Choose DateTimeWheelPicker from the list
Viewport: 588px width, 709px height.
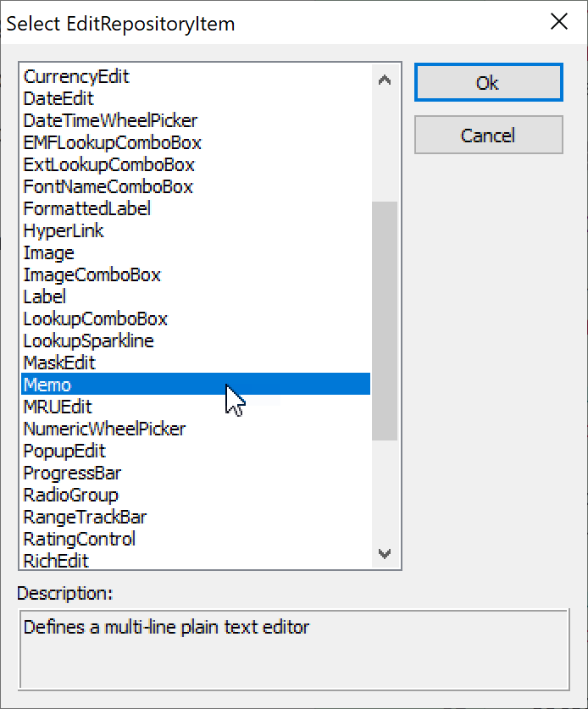coord(110,120)
